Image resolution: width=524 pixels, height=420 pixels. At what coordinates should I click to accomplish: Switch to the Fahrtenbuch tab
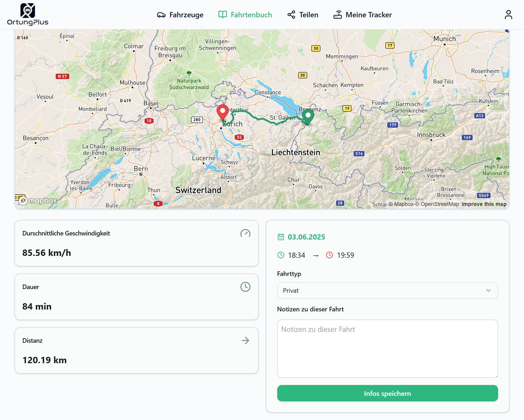(x=245, y=15)
